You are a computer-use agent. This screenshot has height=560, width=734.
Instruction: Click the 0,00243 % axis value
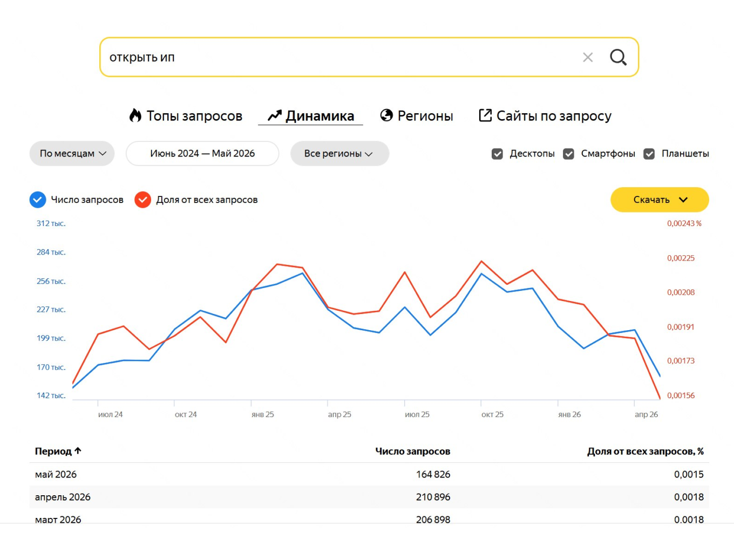click(684, 223)
